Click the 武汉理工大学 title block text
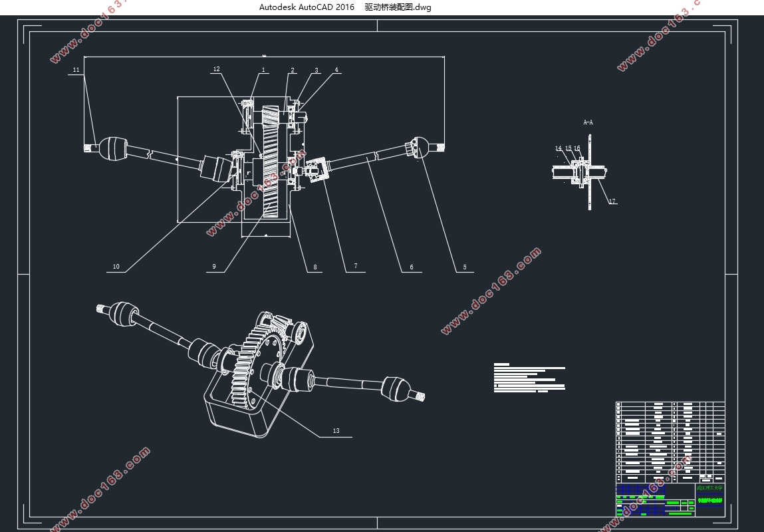Screen dimensions: 764x532 (710, 487)
